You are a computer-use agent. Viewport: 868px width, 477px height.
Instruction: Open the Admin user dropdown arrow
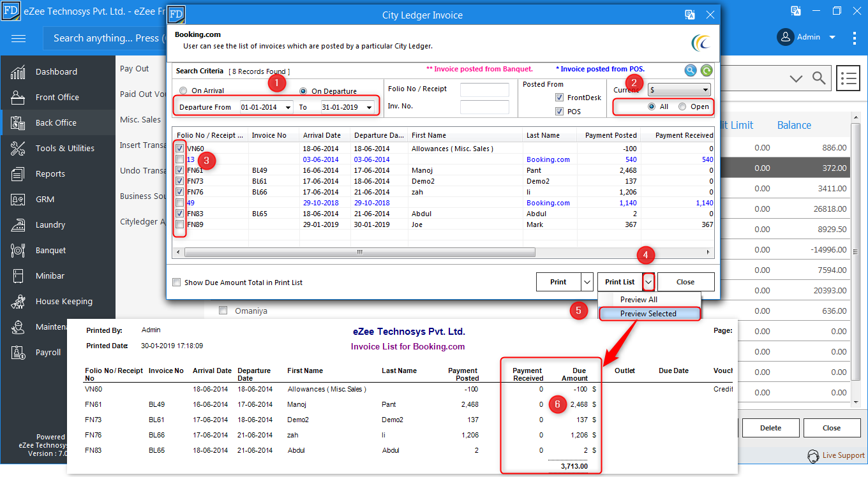pos(832,38)
